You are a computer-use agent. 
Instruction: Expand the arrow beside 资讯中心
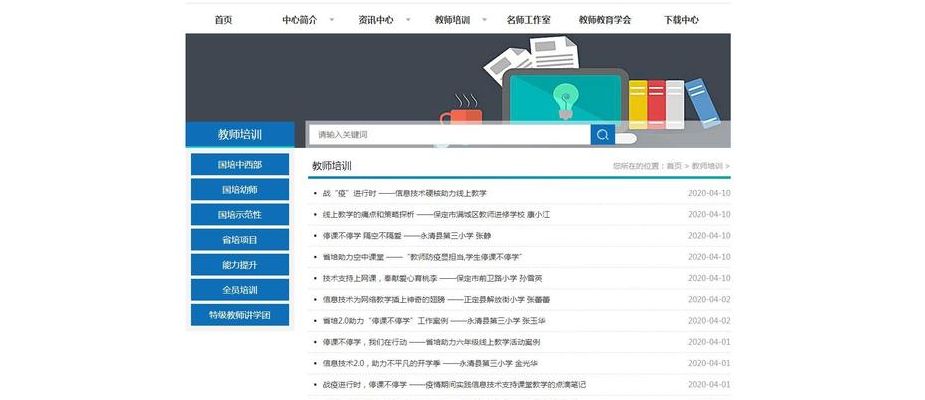click(x=408, y=19)
